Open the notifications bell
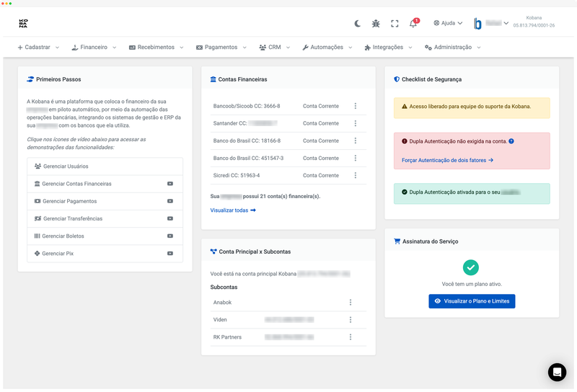The image size is (577, 392). click(x=413, y=23)
